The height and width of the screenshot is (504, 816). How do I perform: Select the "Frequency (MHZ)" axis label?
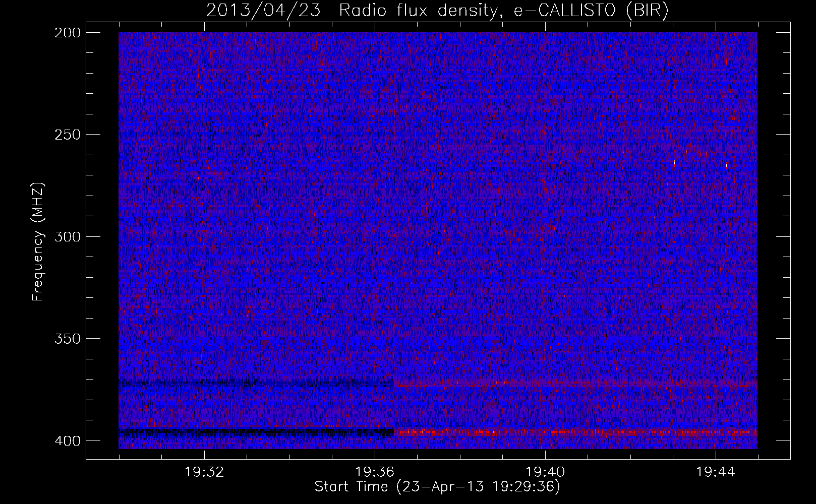point(38,242)
